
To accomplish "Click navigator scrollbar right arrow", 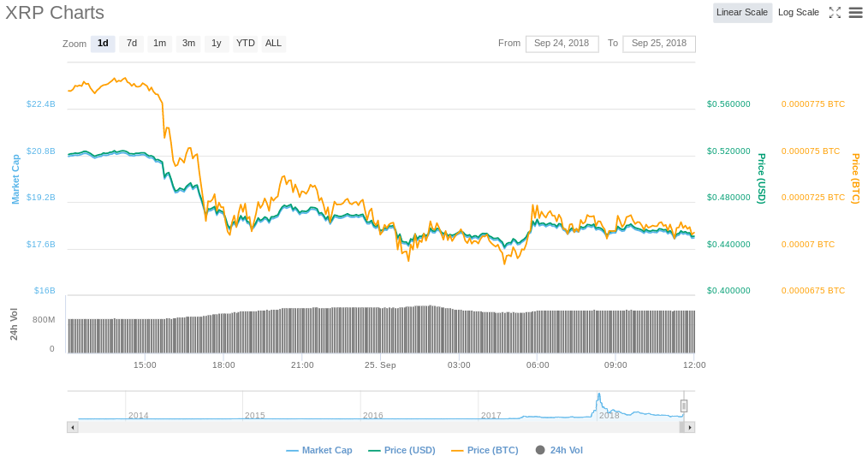I will point(690,427).
